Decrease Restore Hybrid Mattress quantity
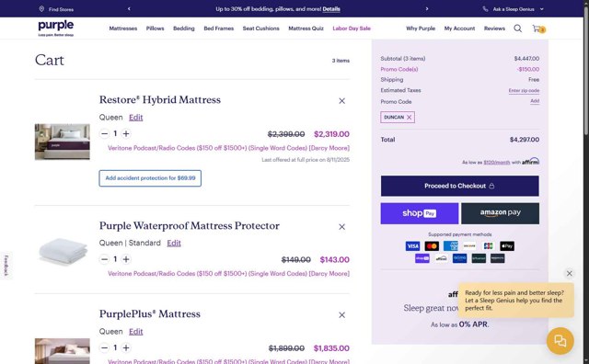 tap(104, 133)
